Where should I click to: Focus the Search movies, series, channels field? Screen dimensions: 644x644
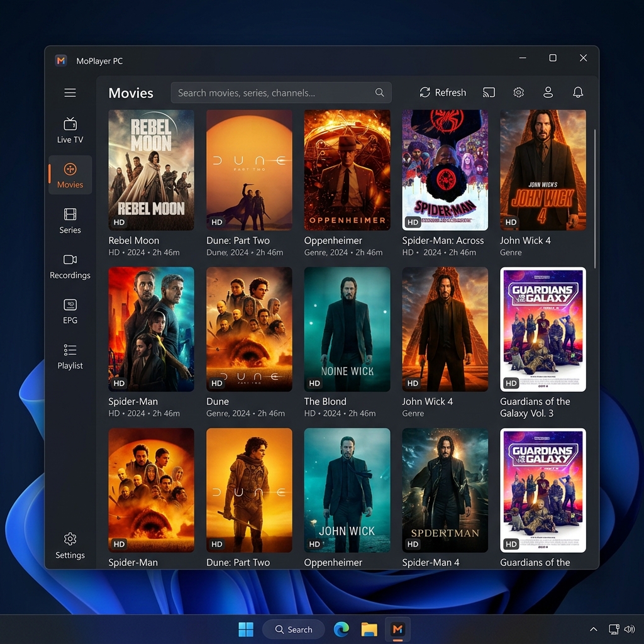point(281,93)
